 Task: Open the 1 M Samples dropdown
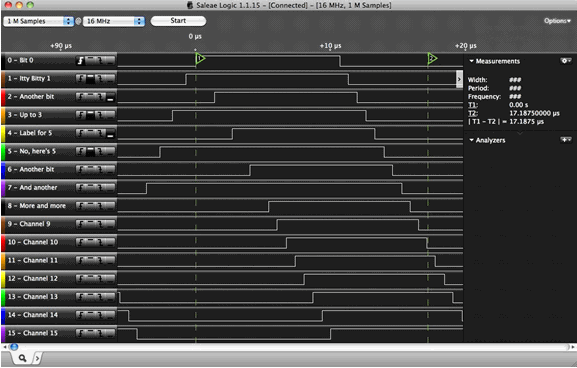[39, 21]
